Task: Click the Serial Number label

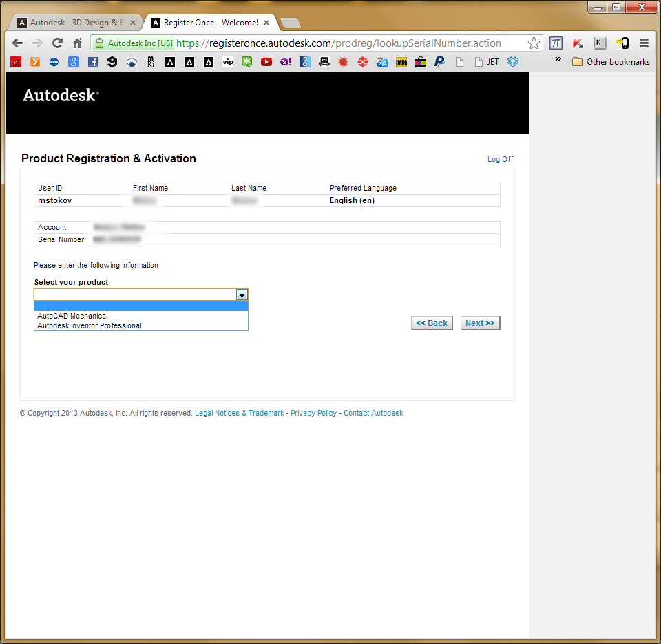Action: (61, 239)
